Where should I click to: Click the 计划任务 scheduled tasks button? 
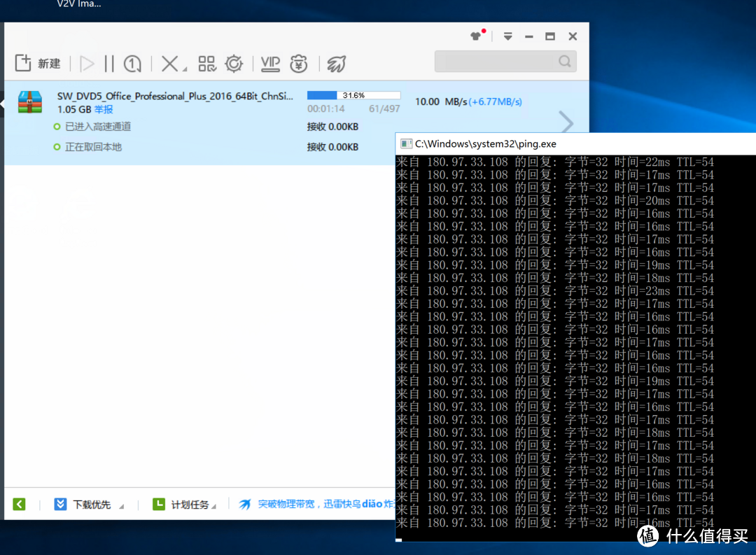coord(181,505)
